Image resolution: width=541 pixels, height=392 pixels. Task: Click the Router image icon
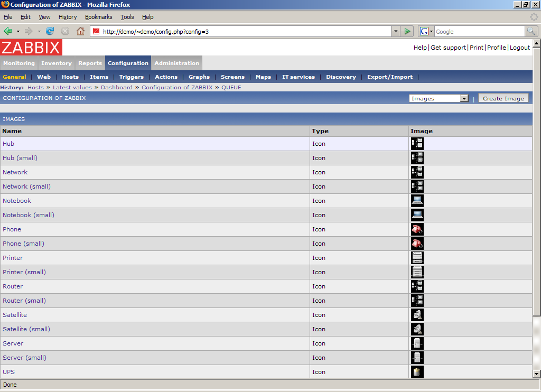[x=417, y=286]
